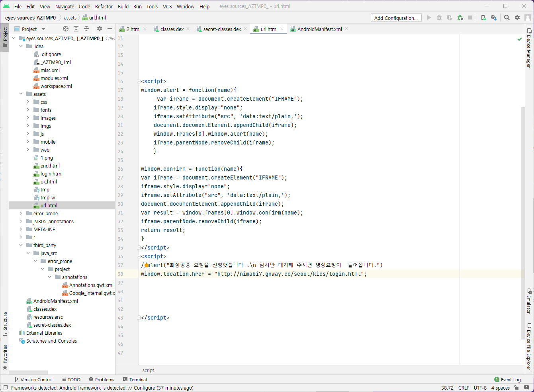Click the editor vertical scrollbar
The height and width of the screenshot is (392, 534).
[523, 223]
